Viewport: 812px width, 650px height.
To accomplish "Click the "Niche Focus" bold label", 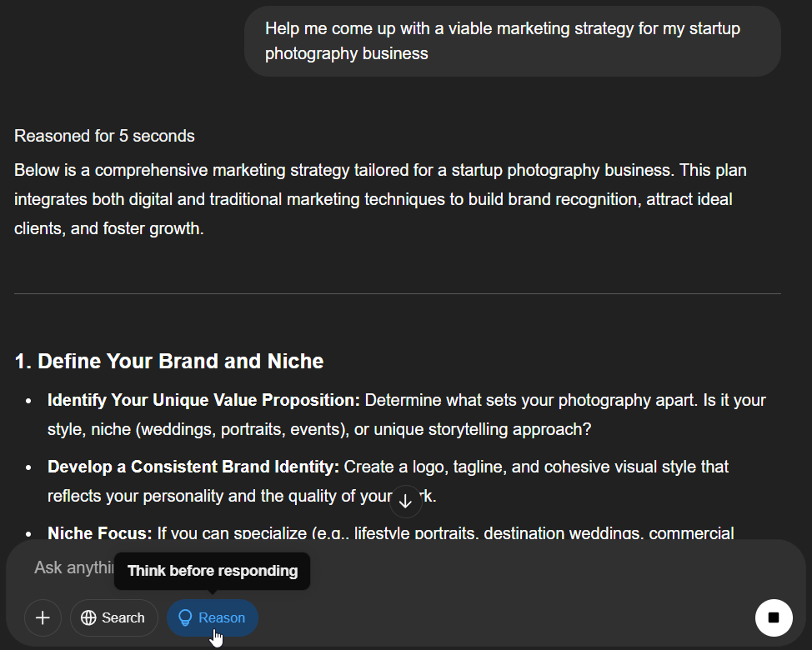I will [x=100, y=532].
